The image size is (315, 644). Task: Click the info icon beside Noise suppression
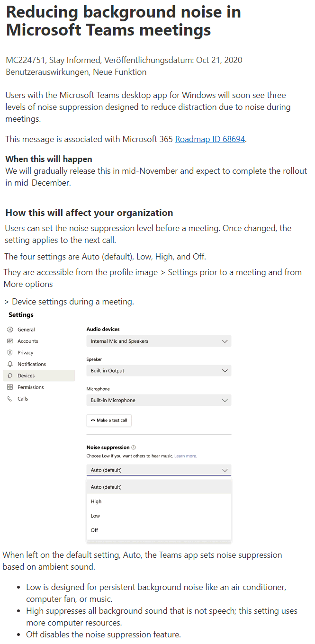point(134,447)
